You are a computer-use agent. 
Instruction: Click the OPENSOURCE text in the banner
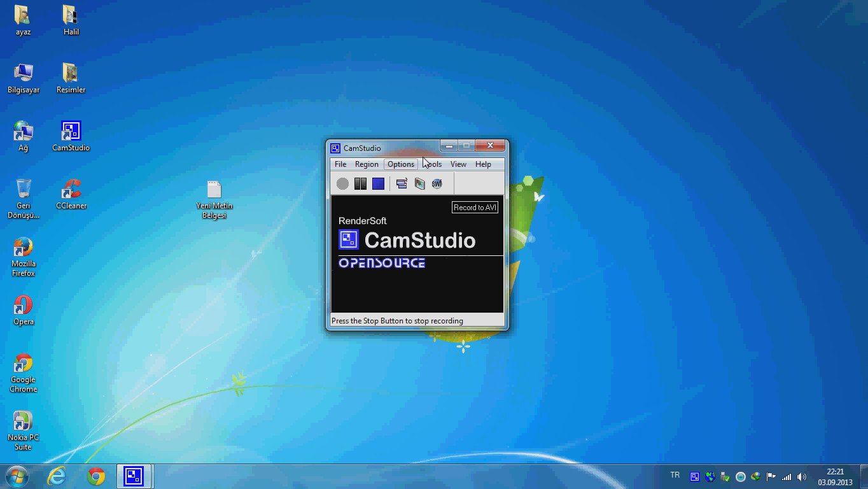(382, 263)
